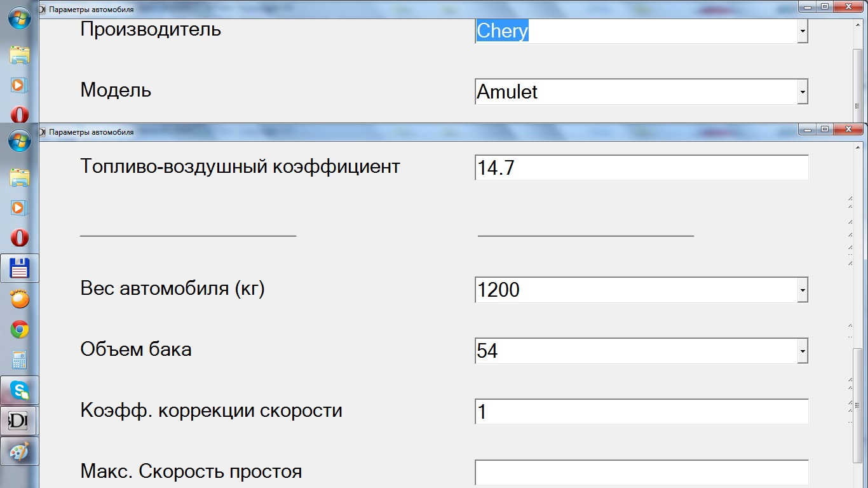Click the Start orb in the strip with Chrome
Screen dimensions: 868x488
(x=20, y=141)
